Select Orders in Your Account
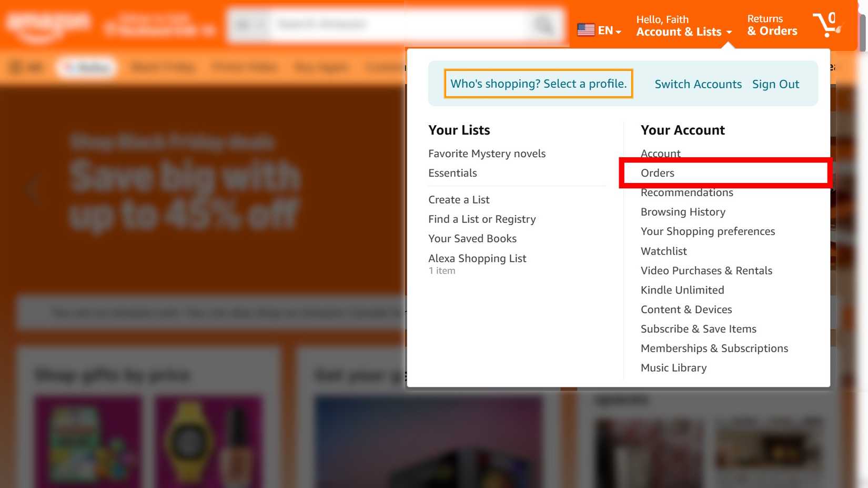 658,173
